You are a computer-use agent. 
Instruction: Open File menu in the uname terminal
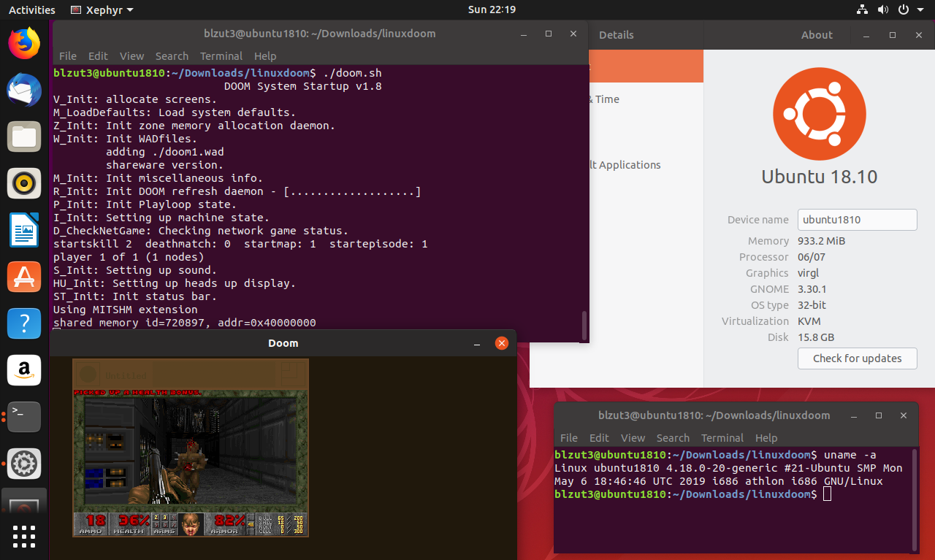(569, 438)
